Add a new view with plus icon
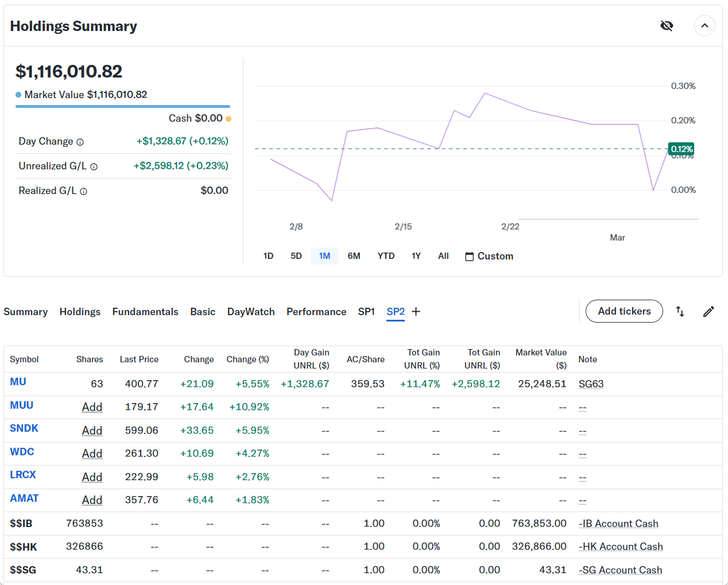This screenshot has width=728, height=585. 416,311
